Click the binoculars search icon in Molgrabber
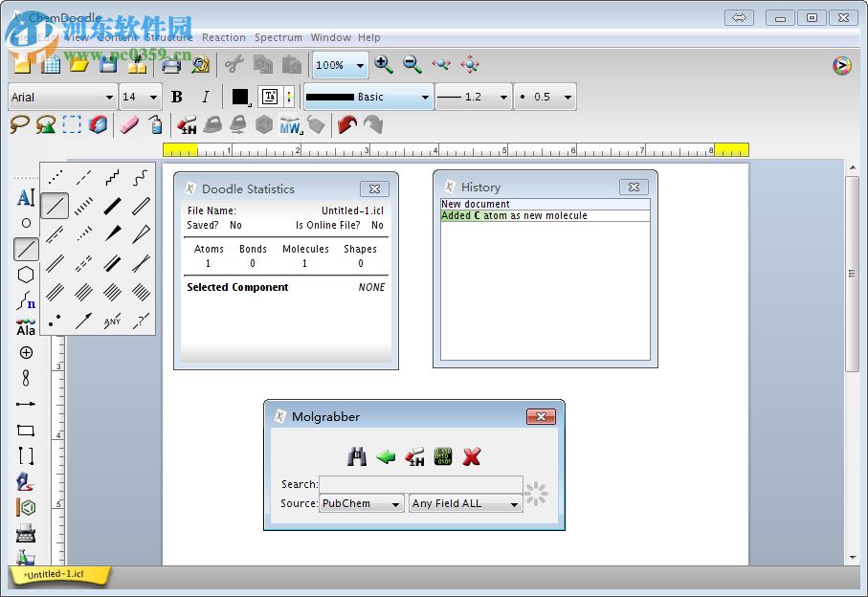The height and width of the screenshot is (597, 868). pyautogui.click(x=357, y=456)
